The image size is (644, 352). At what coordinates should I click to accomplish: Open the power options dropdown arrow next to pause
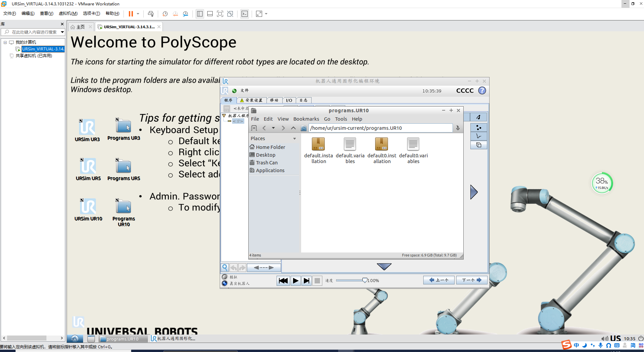click(138, 14)
